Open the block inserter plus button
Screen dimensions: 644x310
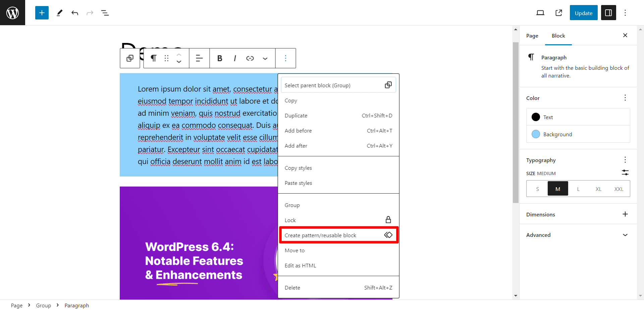coord(42,13)
